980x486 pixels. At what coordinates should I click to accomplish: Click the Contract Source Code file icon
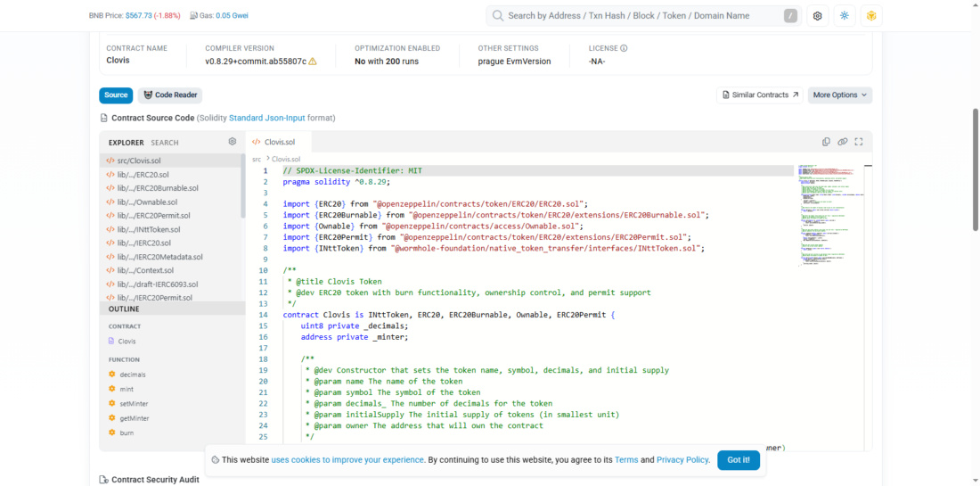[103, 118]
